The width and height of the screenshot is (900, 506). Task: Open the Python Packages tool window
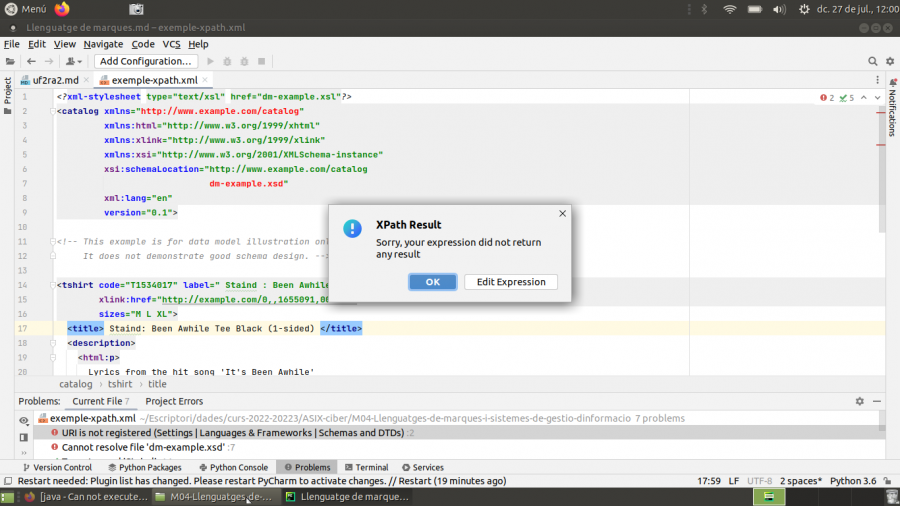tap(145, 468)
